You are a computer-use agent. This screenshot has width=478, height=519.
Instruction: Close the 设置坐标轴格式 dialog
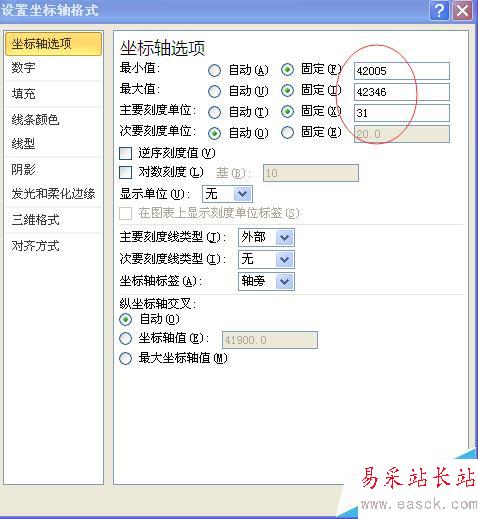[x=462, y=11]
